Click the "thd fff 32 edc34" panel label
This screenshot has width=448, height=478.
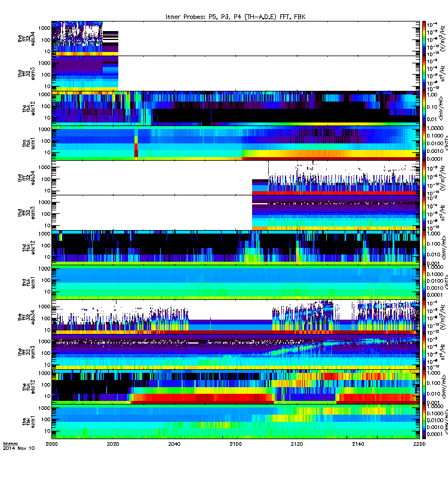[x=26, y=177]
